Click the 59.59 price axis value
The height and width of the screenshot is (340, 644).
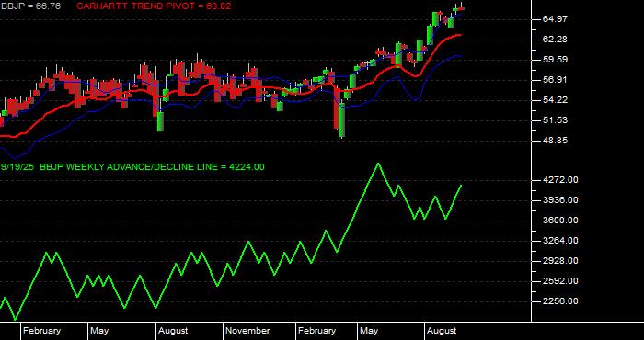[x=555, y=60]
